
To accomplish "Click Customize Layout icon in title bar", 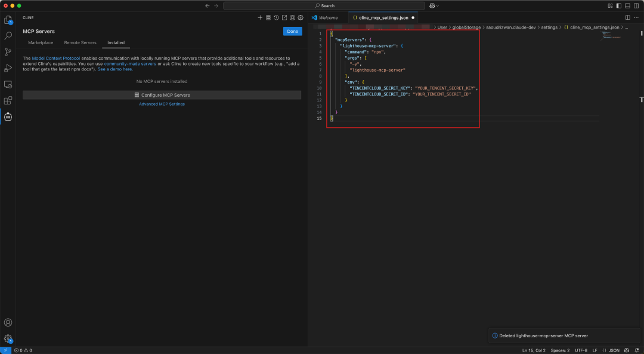I will [611, 6].
